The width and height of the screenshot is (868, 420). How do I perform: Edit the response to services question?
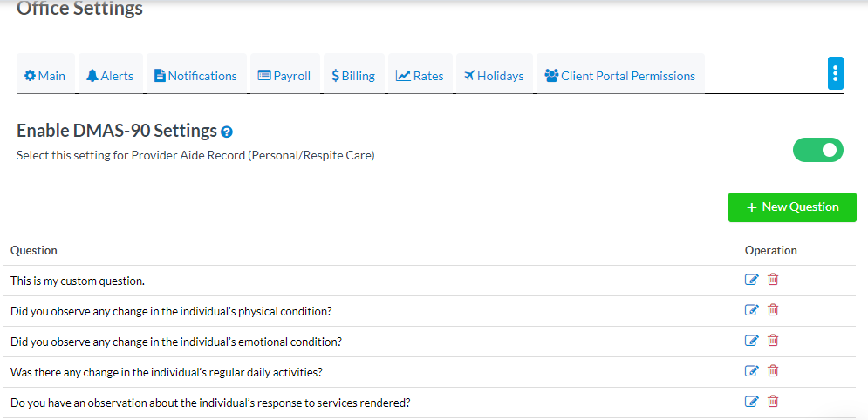751,402
